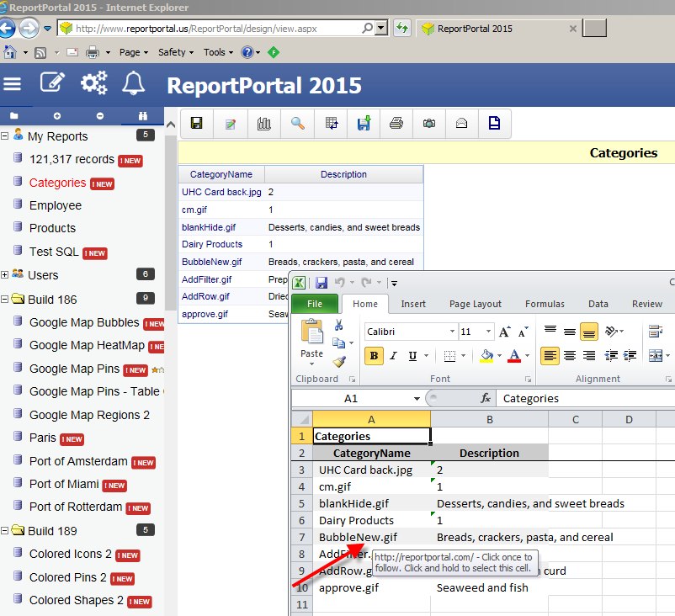Click the edit pencil icon in header
Viewport: 675px width, 616px height.
point(52,82)
